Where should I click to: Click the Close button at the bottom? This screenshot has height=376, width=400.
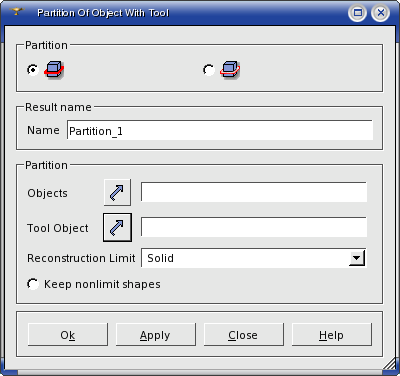pos(244,334)
